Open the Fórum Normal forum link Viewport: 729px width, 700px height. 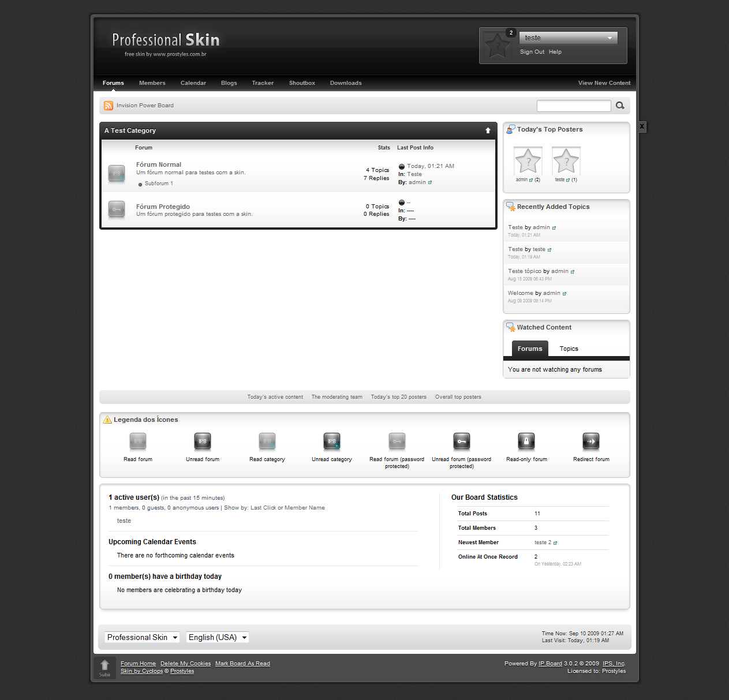[159, 164]
